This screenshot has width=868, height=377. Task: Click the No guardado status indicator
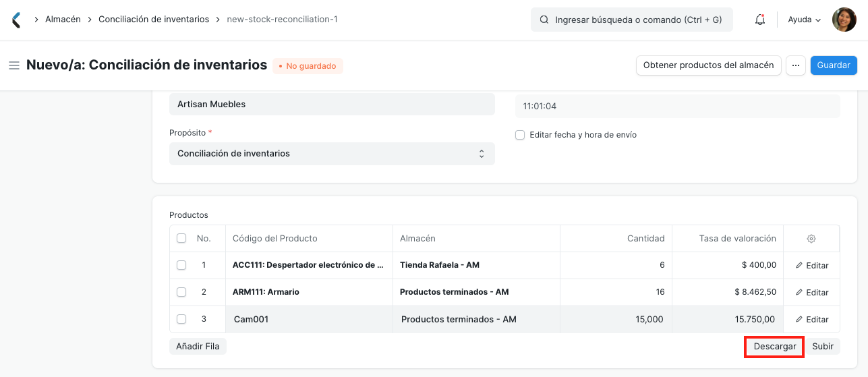[x=308, y=66]
